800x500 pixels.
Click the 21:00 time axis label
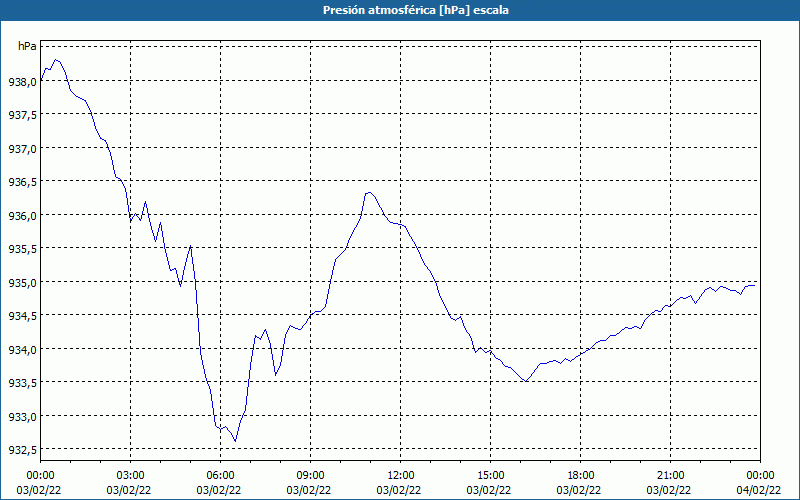pos(670,476)
